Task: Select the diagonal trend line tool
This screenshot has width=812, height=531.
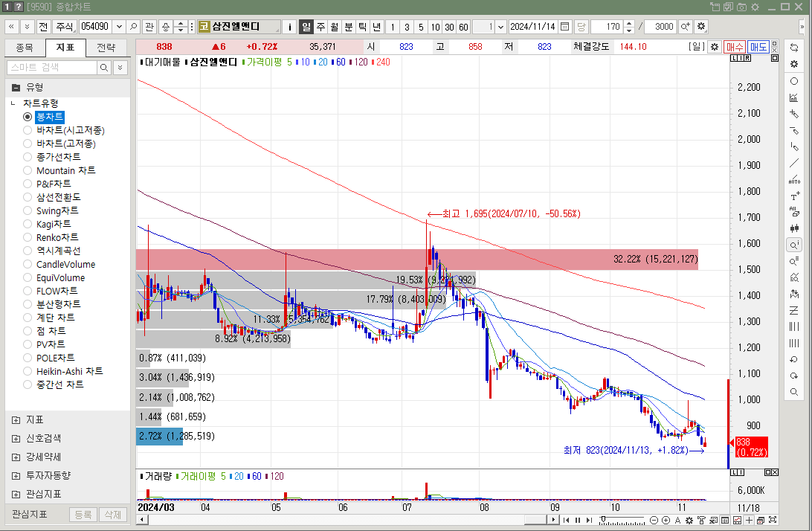Action: point(794,163)
